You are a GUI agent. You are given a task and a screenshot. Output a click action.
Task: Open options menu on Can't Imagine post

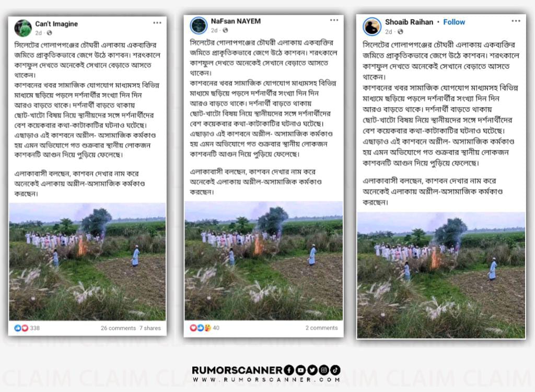coord(157,23)
